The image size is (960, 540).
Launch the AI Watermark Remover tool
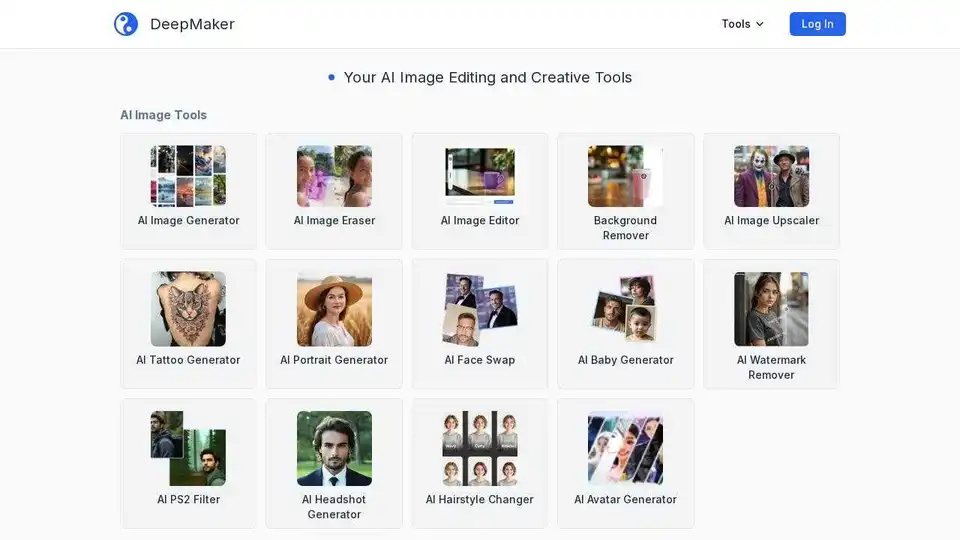tap(771, 324)
